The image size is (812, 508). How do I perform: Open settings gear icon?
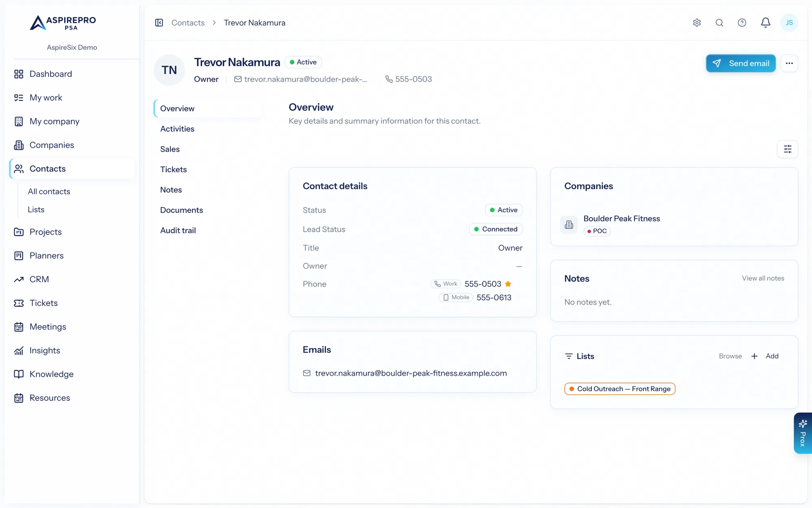coord(697,23)
